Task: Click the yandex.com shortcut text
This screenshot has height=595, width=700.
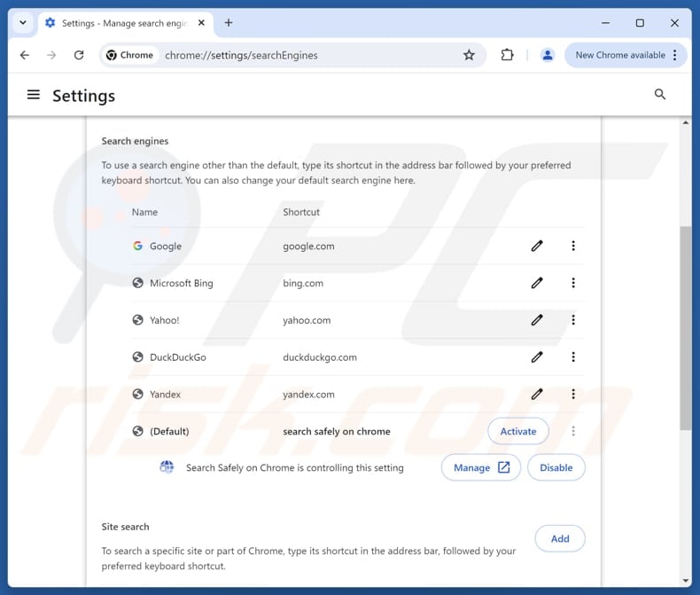Action: (308, 395)
